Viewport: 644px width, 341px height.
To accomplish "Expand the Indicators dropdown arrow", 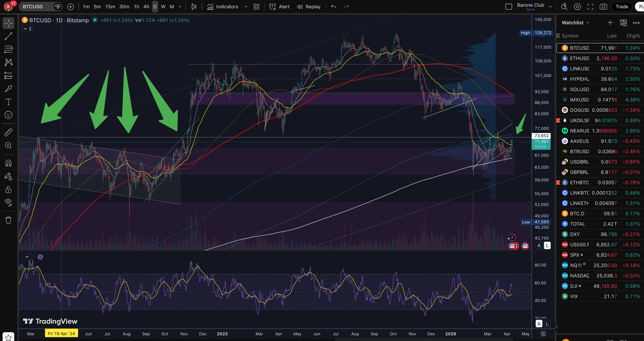I will (245, 7).
